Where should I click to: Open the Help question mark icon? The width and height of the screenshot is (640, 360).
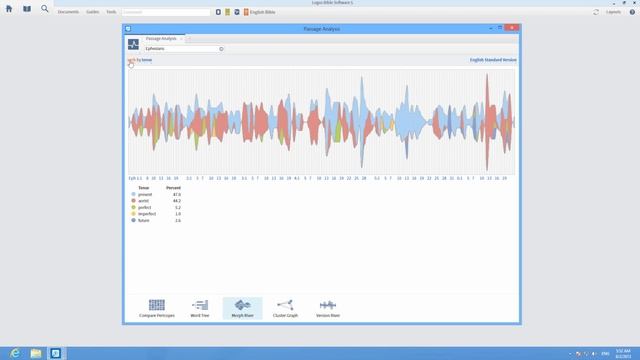(x=632, y=12)
